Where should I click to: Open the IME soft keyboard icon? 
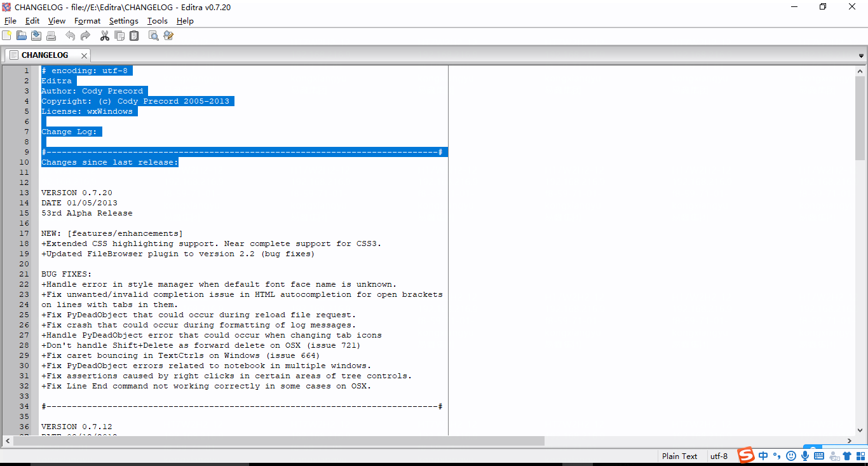(x=819, y=456)
